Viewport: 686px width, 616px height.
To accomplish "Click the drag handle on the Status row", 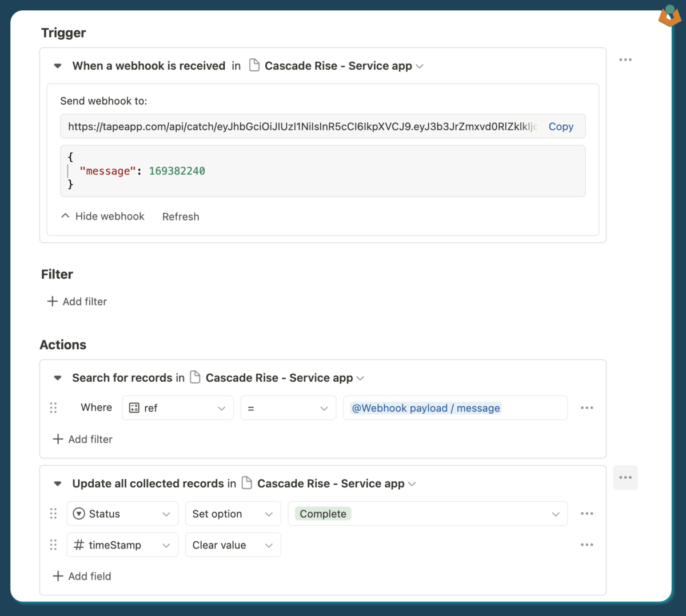I will pos(53,514).
